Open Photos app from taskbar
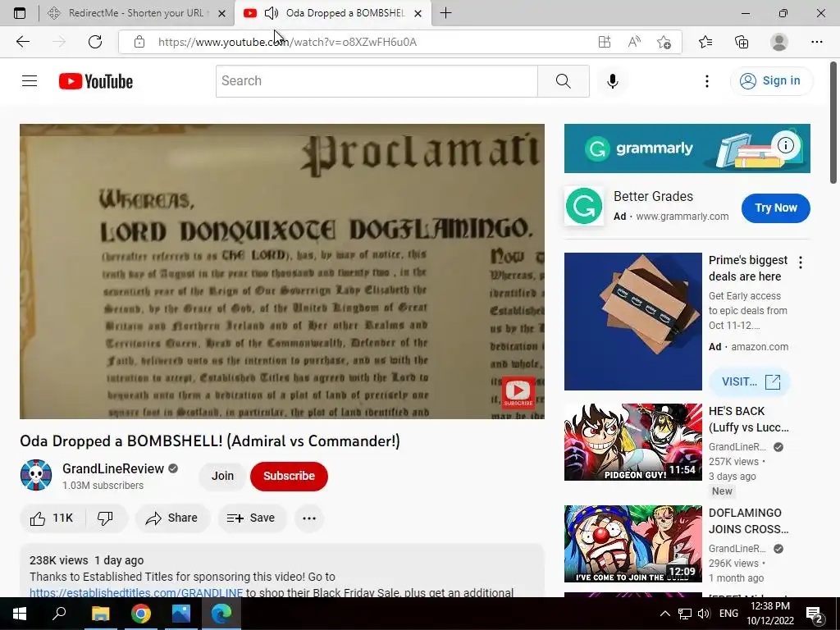 pyautogui.click(x=181, y=614)
